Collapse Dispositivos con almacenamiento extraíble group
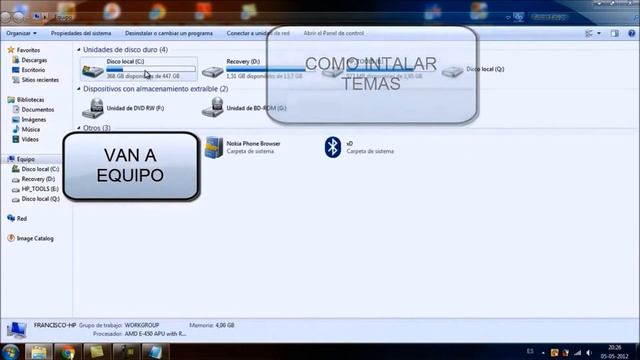Screen dimensions: 640x360 click(x=79, y=89)
